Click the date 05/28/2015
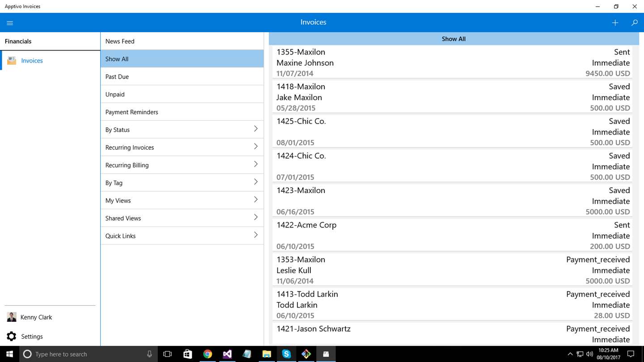The height and width of the screenshot is (362, 644). (295, 108)
